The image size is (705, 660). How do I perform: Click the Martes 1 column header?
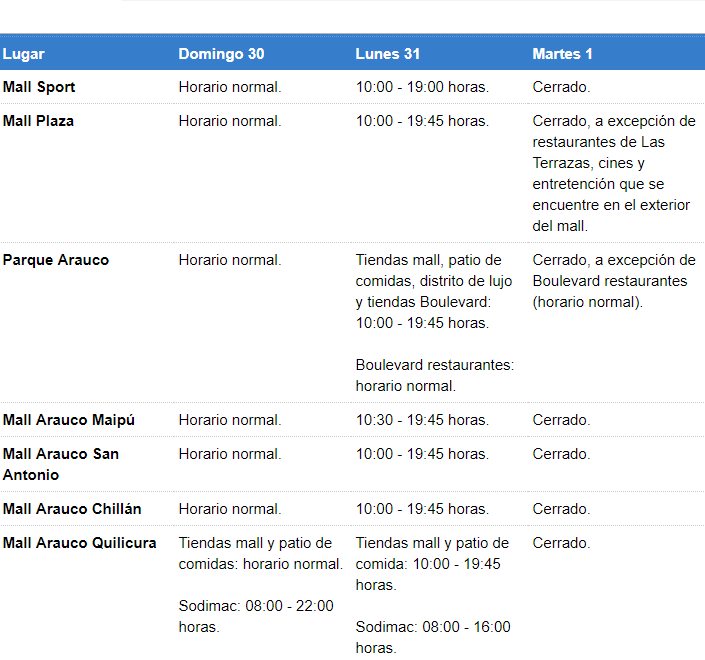coord(562,54)
